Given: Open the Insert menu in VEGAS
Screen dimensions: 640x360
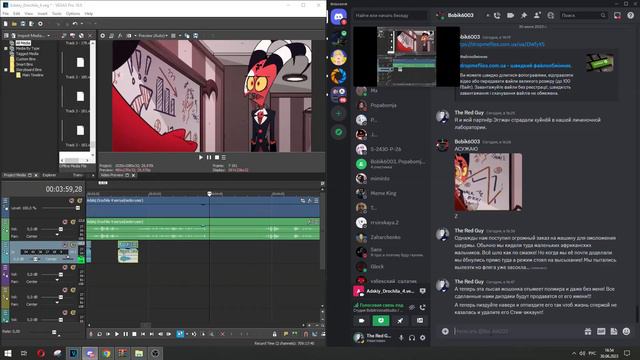Looking at the screenshot, I should pos(42,13).
